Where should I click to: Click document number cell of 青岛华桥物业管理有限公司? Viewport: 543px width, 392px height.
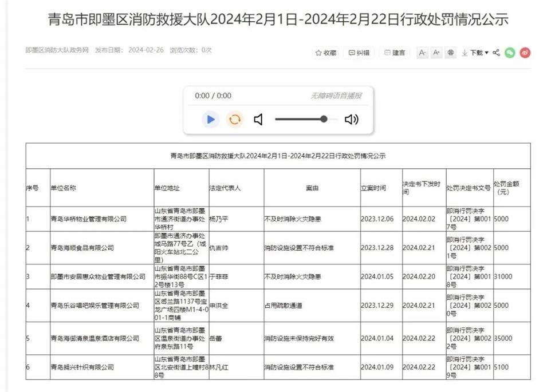(469, 219)
